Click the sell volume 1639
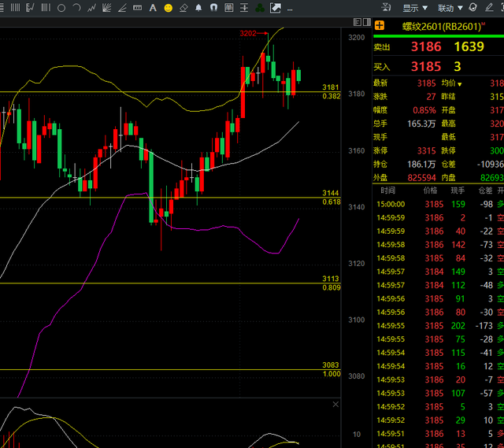 tap(469, 47)
